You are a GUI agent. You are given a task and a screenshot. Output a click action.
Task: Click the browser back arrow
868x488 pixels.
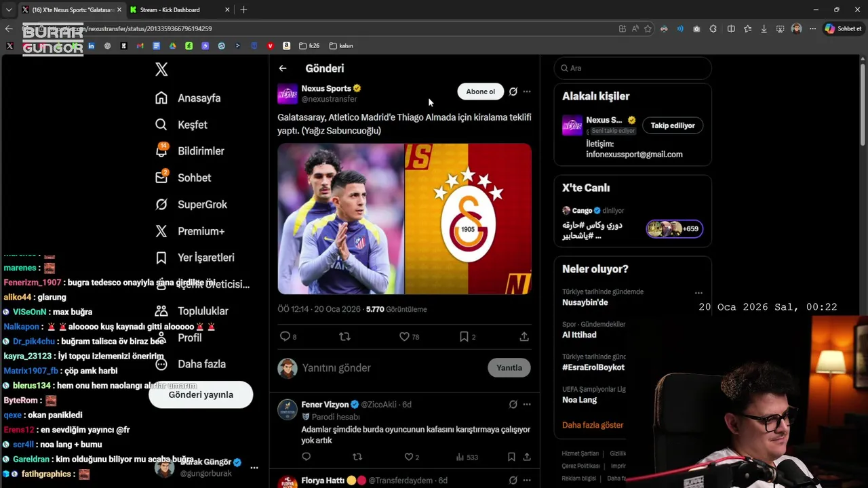point(9,28)
